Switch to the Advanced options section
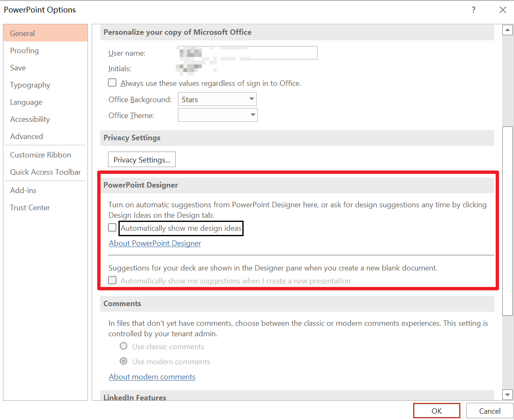 (x=26, y=136)
